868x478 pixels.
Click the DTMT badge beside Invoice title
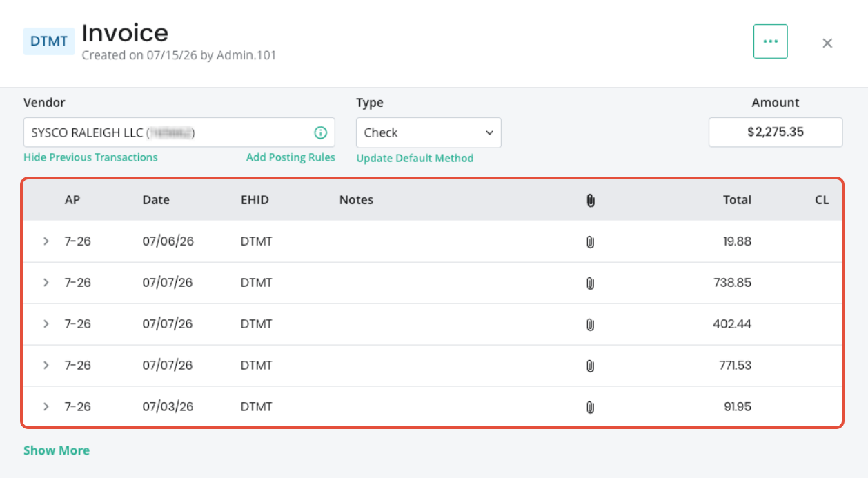click(49, 41)
